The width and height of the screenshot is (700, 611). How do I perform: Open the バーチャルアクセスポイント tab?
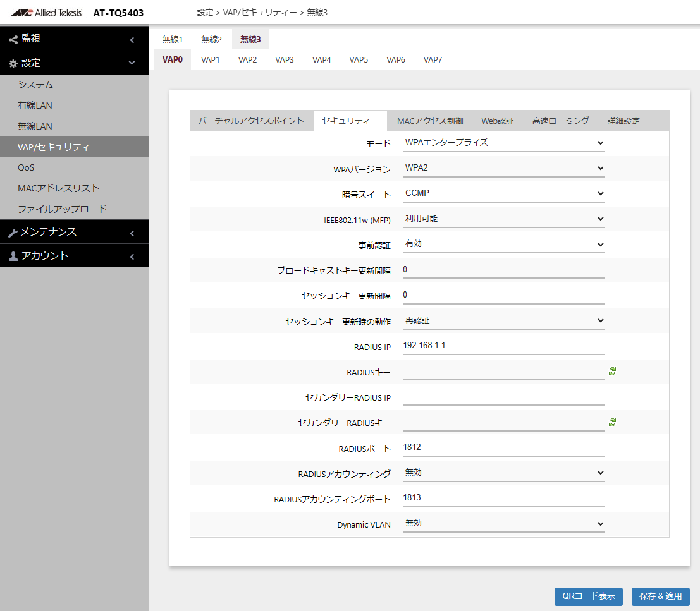[x=251, y=121]
